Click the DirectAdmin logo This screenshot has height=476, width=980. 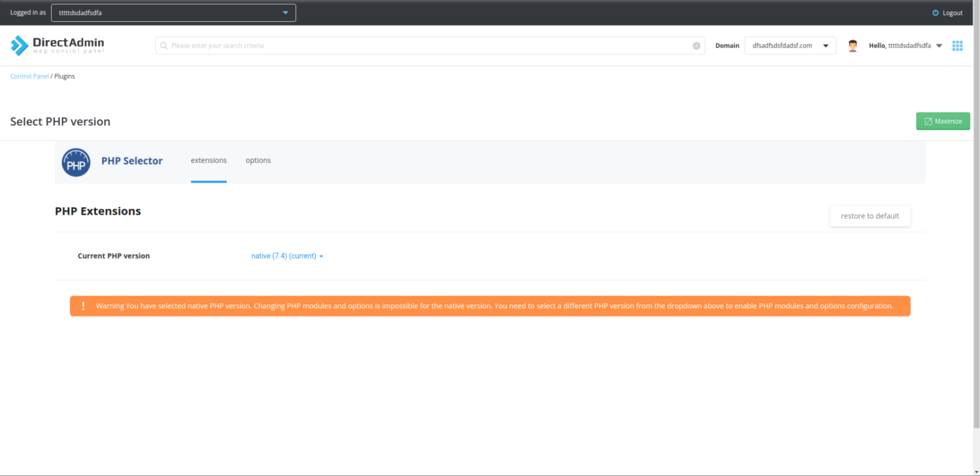pos(57,46)
